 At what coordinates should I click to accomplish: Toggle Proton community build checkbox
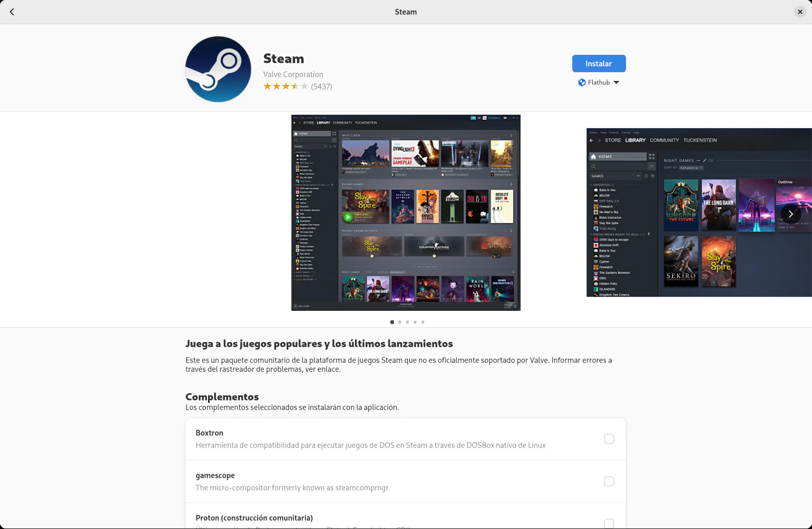[x=609, y=523]
